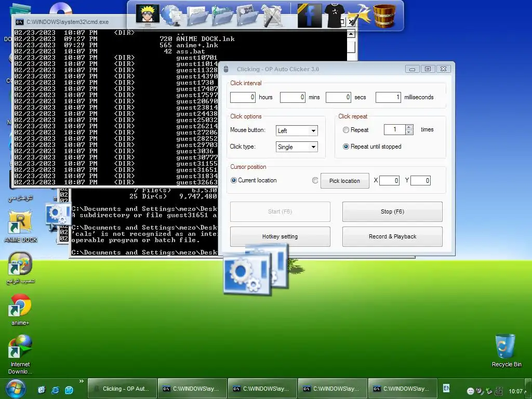Click the first quick launch icon beside Start
Image resolution: width=532 pixels, height=399 pixels.
point(42,390)
